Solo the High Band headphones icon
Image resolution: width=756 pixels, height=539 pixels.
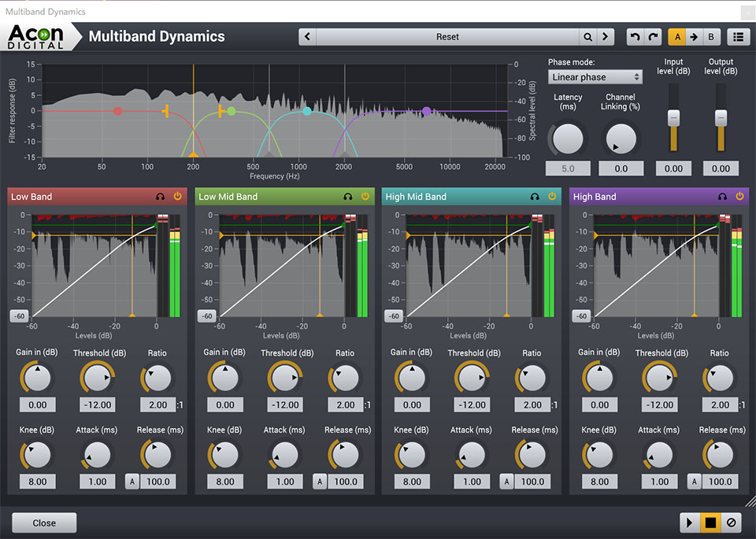[x=722, y=197]
